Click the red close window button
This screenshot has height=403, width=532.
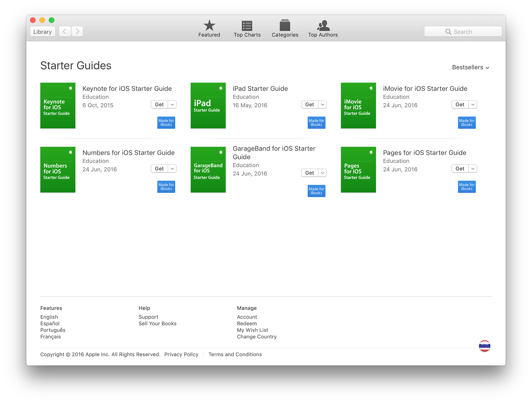33,20
